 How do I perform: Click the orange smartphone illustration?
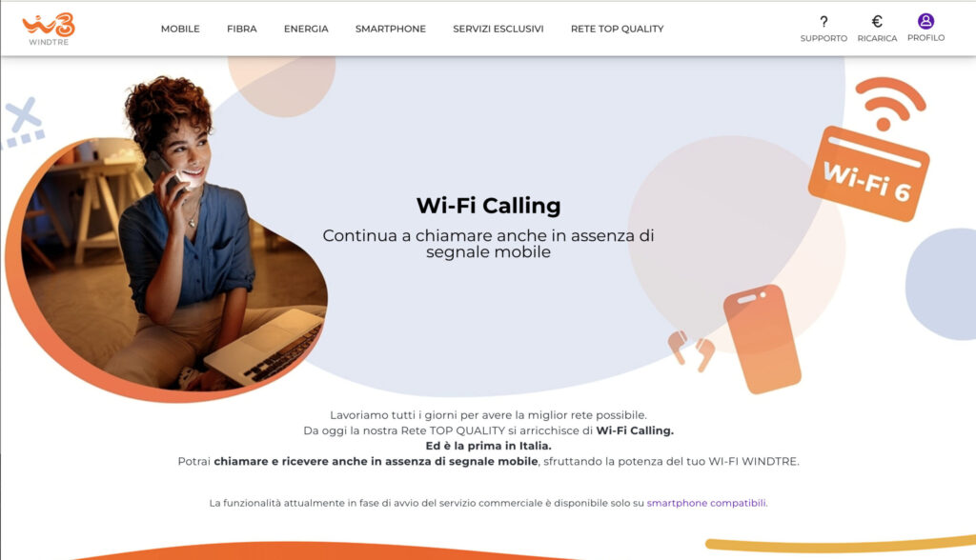pyautogui.click(x=762, y=339)
